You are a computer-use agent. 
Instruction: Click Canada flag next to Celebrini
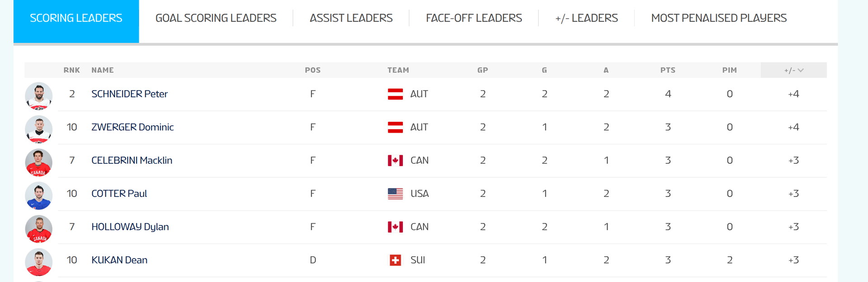coord(395,161)
